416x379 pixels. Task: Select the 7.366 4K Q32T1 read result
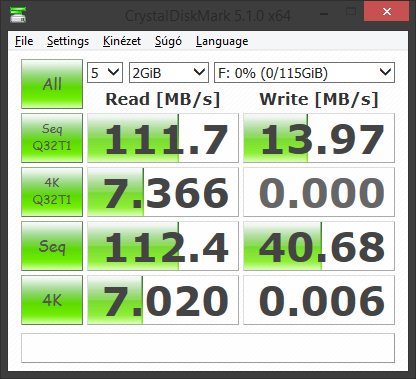coord(163,192)
